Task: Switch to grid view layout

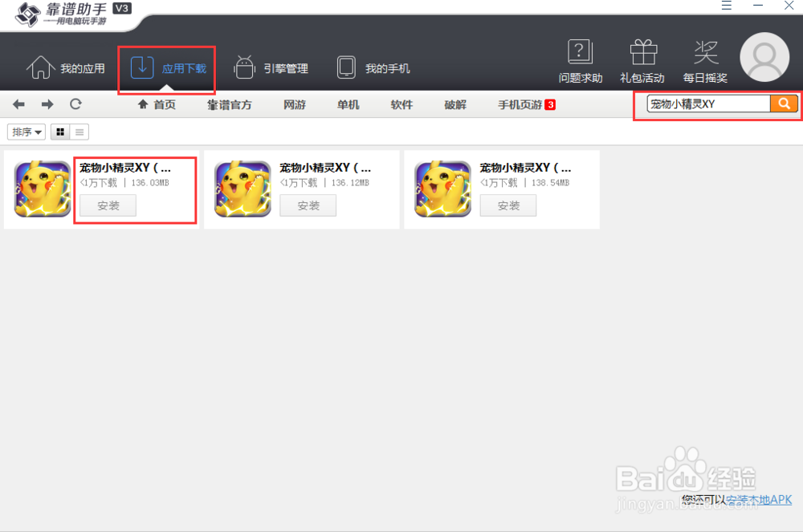Action: pos(60,132)
